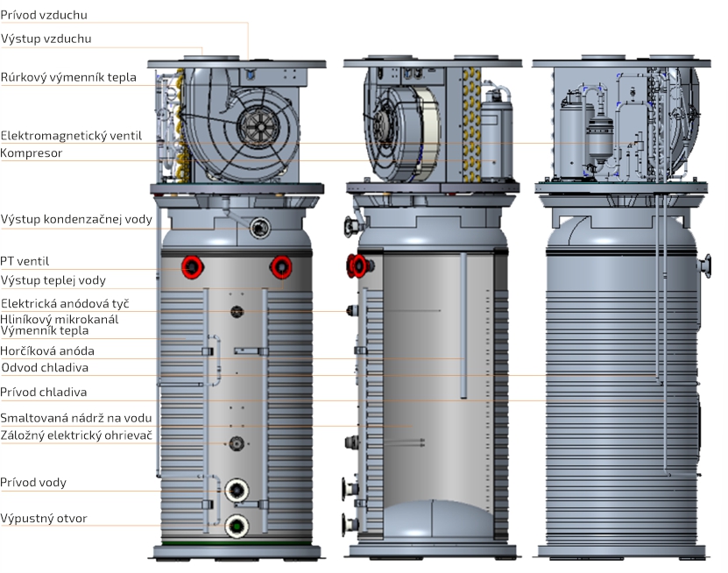Click the 'Prívod vody' label

click(x=33, y=483)
